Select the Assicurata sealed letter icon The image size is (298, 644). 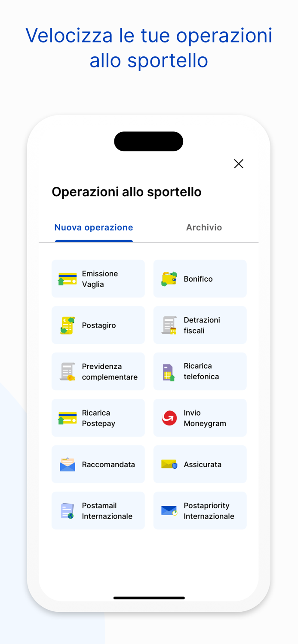168,464
